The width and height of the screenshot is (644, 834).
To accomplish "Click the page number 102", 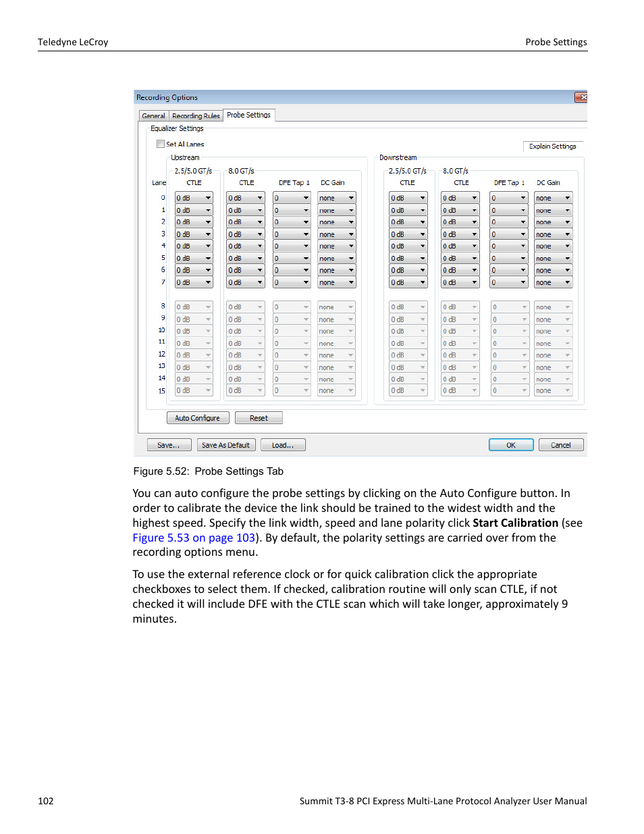I will point(46,801).
